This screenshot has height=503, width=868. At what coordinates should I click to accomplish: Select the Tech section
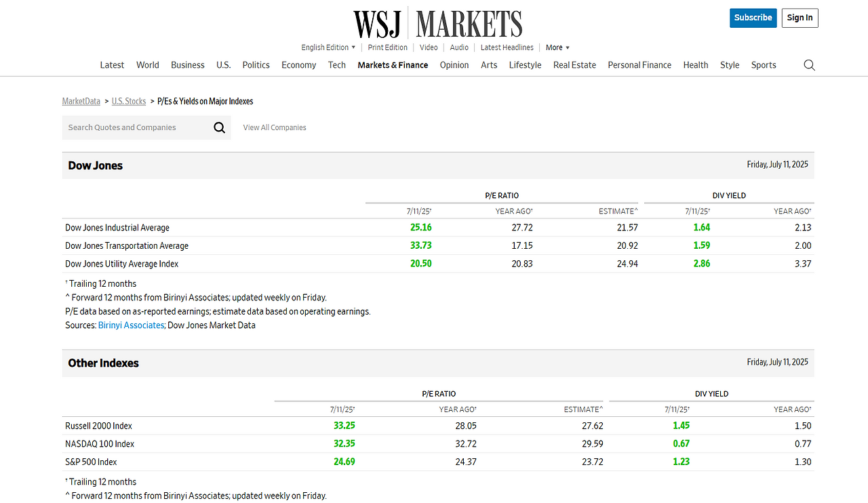(337, 65)
